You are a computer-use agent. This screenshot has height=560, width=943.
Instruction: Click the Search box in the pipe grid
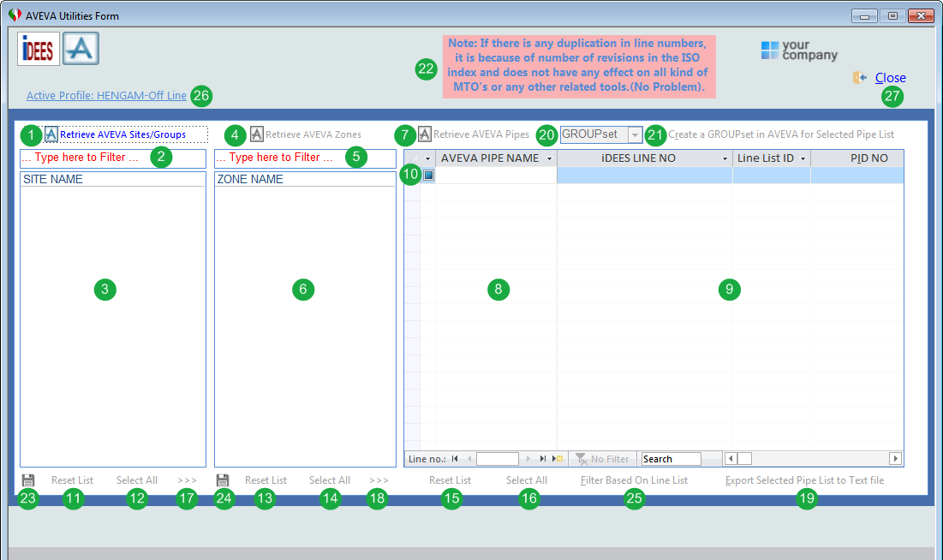671,459
